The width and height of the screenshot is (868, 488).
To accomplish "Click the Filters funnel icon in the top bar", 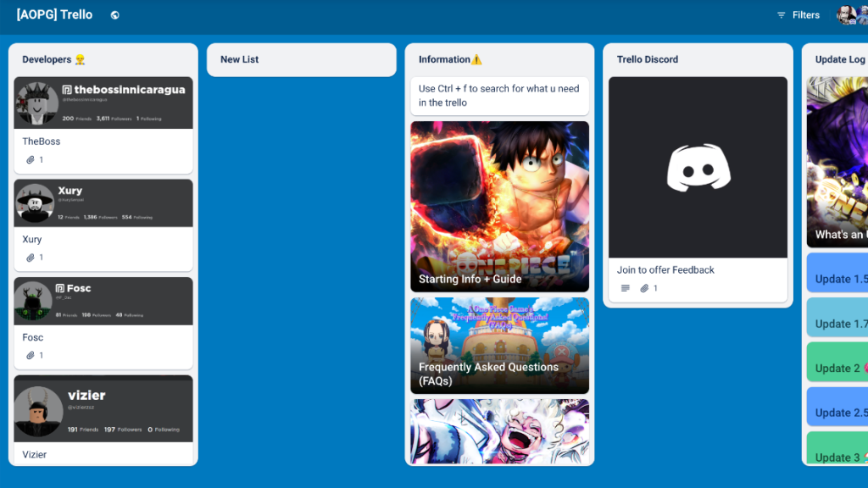I will pos(782,14).
